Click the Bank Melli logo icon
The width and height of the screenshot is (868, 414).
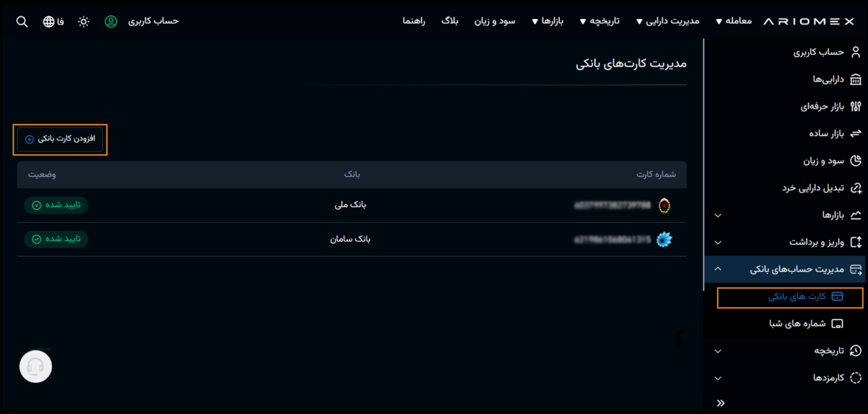664,206
